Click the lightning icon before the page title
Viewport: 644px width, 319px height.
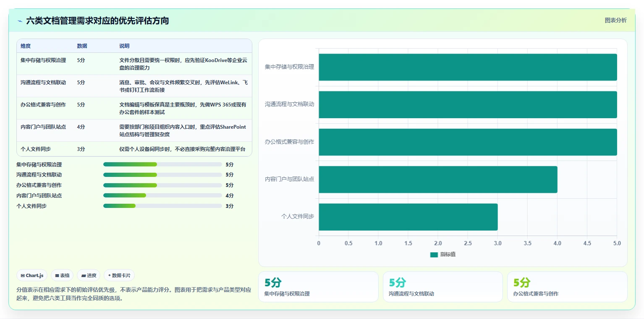coord(20,21)
